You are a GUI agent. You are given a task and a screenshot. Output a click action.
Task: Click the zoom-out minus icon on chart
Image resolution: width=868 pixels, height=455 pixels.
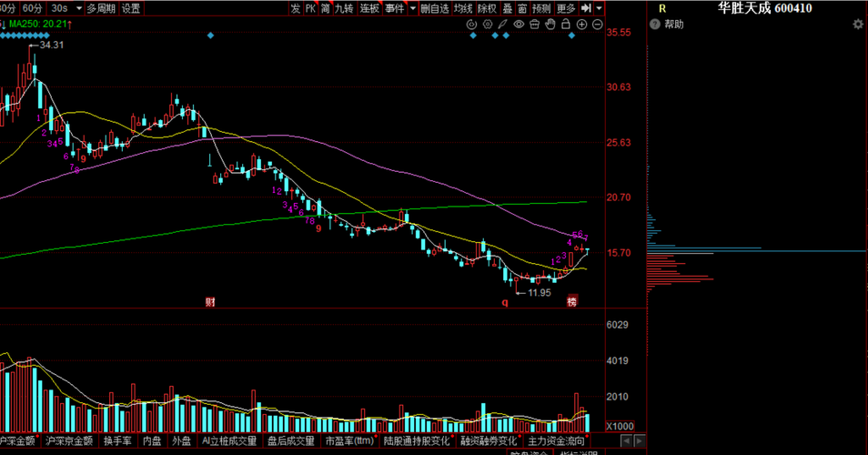point(597,25)
